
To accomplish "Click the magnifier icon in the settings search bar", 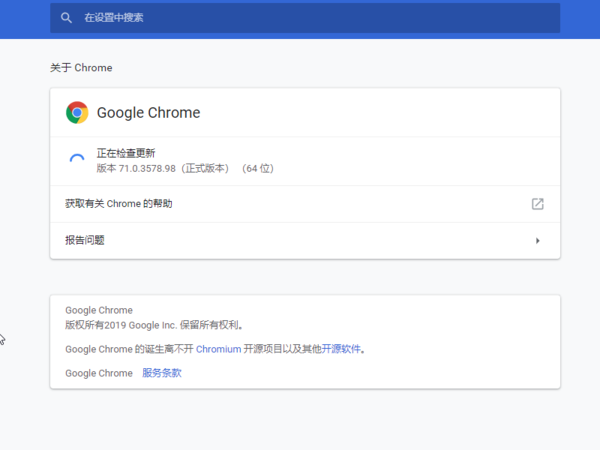I will [67, 18].
